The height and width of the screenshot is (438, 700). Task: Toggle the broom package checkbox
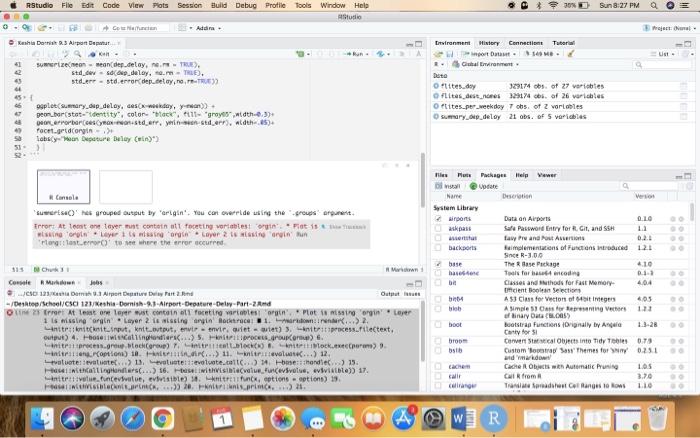(438, 341)
